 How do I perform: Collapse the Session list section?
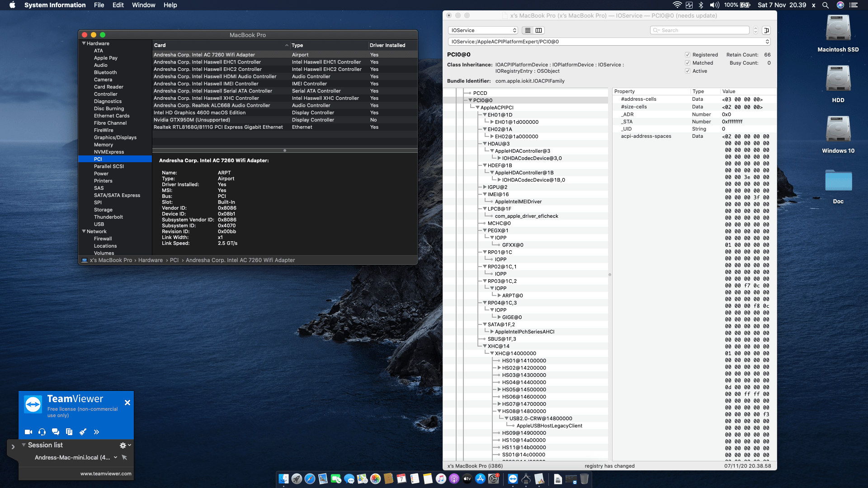click(24, 445)
